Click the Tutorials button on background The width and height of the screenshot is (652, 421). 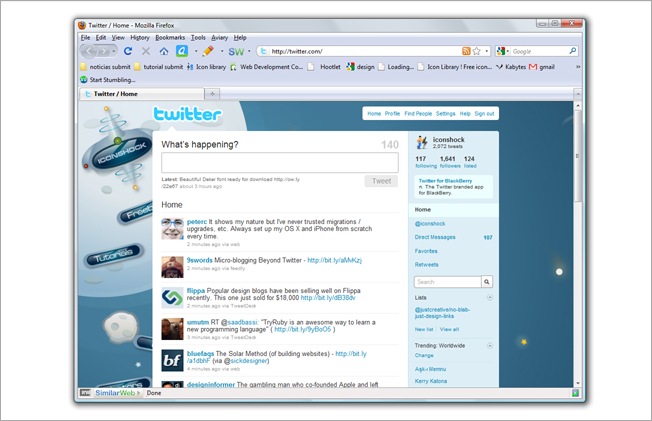click(114, 255)
